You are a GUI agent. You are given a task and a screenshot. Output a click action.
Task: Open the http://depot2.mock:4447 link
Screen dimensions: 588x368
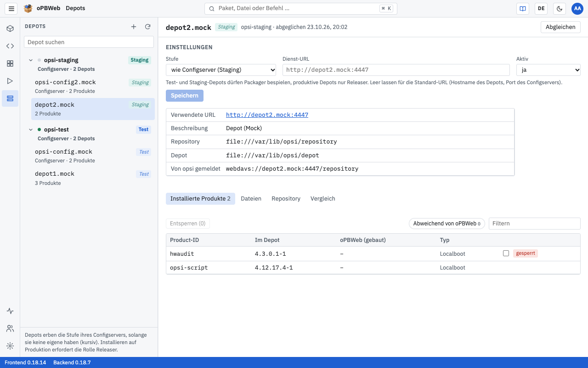point(267,115)
